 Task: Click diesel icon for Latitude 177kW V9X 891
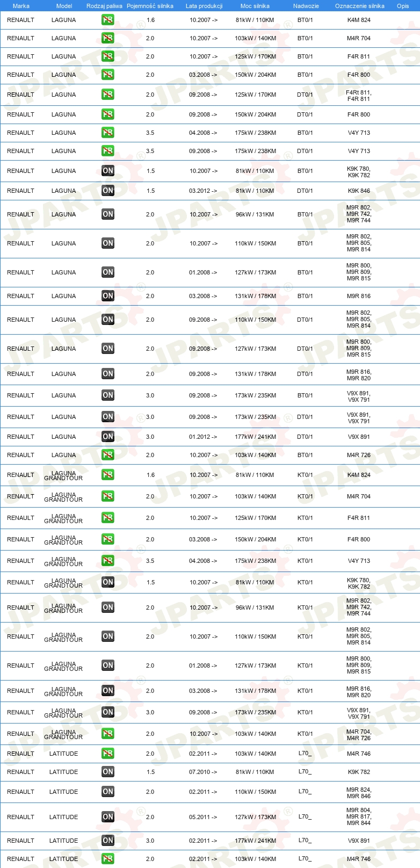tap(108, 841)
